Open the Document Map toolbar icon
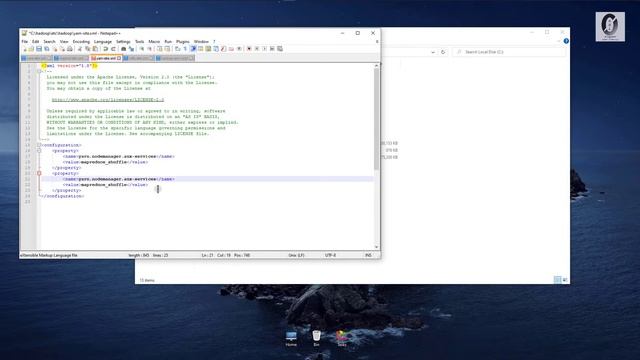This screenshot has width=640, height=360. pos(208,49)
